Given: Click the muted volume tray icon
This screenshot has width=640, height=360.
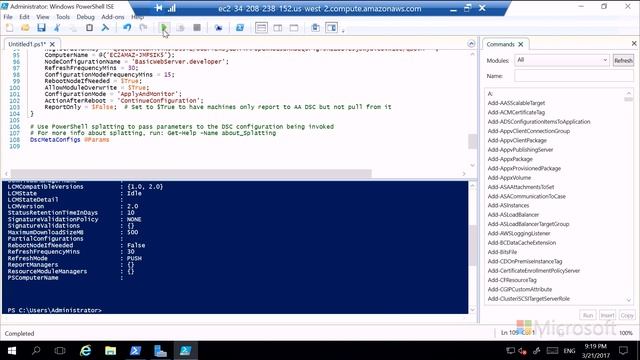Looking at the screenshot, I should point(522,351).
